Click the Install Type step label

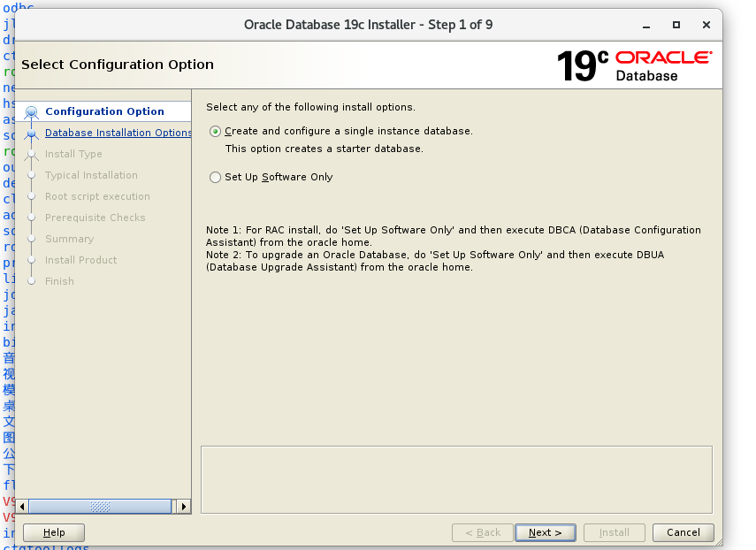pos(73,154)
